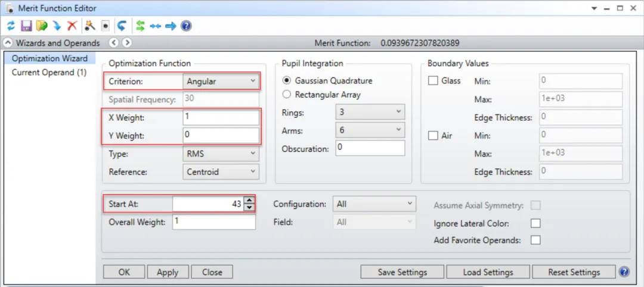This screenshot has width=644, height=287.
Task: Select Current Operand (1) in sidebar
Action: point(49,72)
